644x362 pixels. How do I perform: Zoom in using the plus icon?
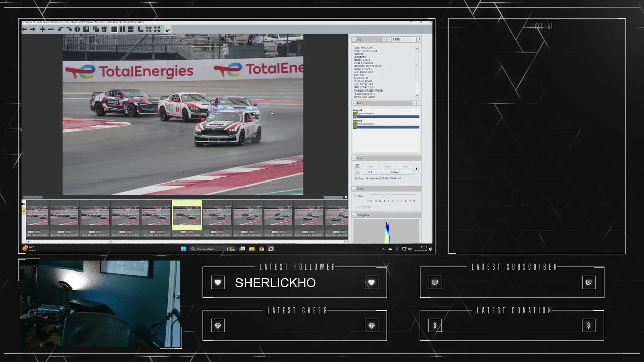42,29
